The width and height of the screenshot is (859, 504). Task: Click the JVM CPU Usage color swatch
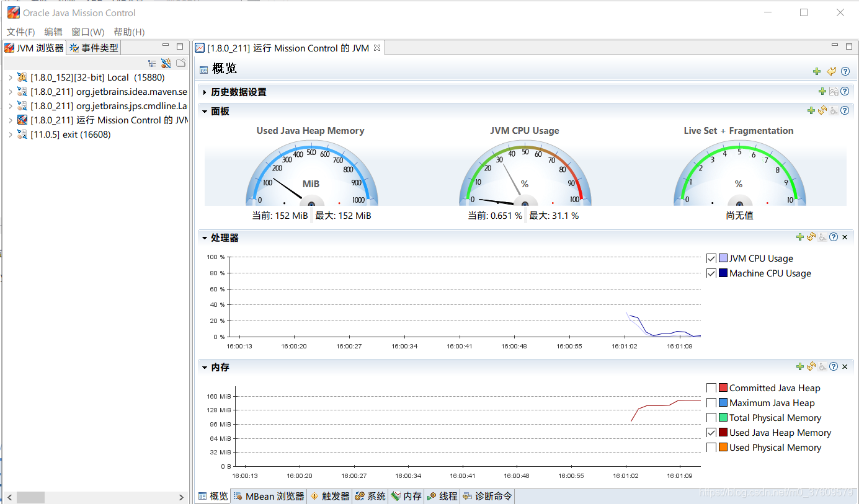click(x=723, y=259)
